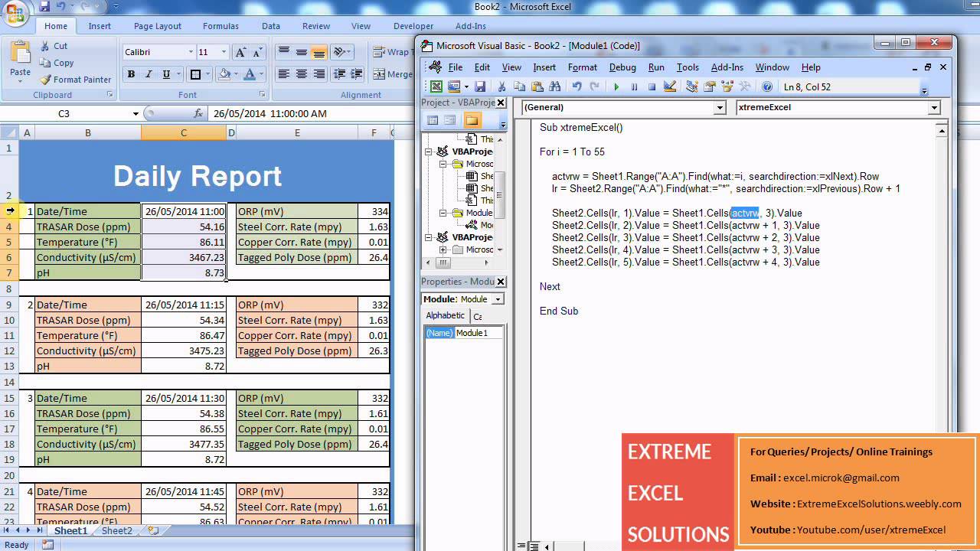Click the Find binoculars icon in VBA toolbar
The width and height of the screenshot is (980, 551).
click(555, 87)
